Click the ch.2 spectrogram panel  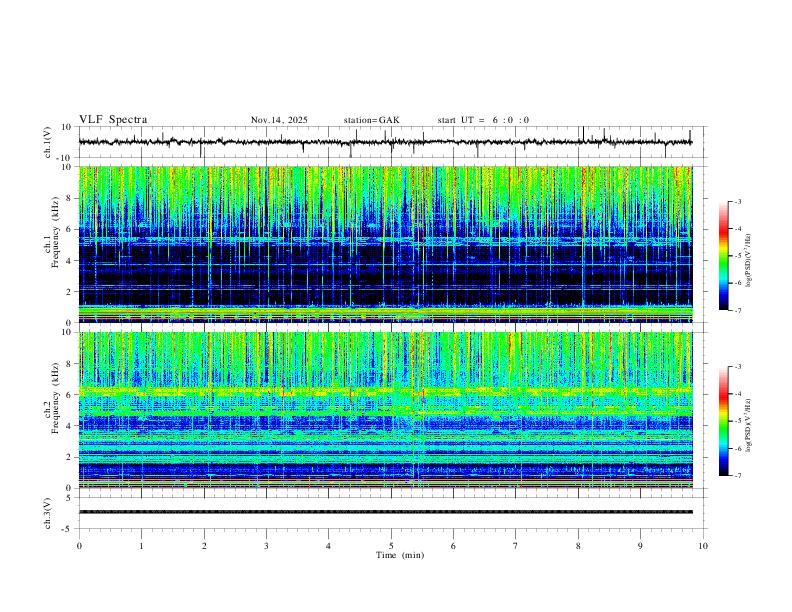[x=385, y=410]
